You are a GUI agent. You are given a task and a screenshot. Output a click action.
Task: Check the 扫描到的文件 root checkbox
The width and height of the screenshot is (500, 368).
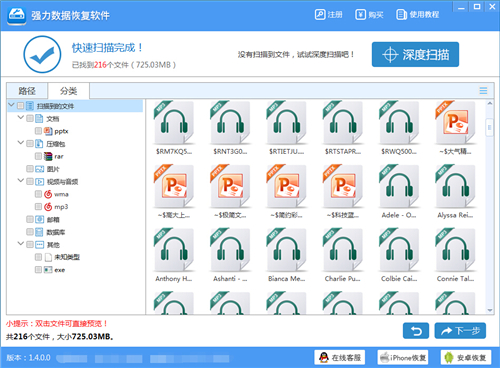[x=21, y=106]
